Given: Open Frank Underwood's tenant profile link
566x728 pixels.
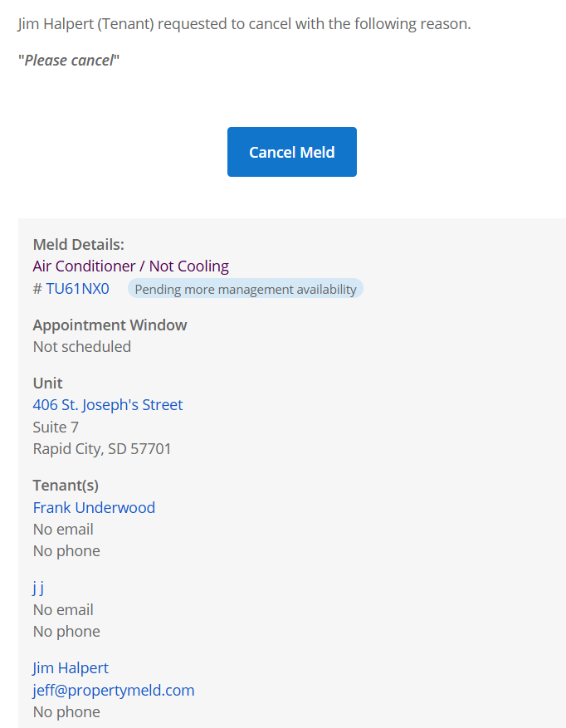Looking at the screenshot, I should (x=94, y=507).
